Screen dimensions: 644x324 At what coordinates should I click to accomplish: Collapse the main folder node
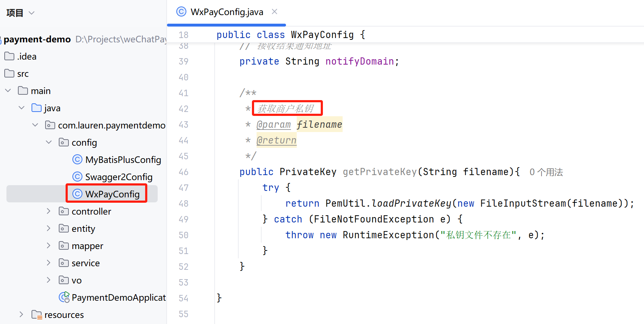coord(8,90)
